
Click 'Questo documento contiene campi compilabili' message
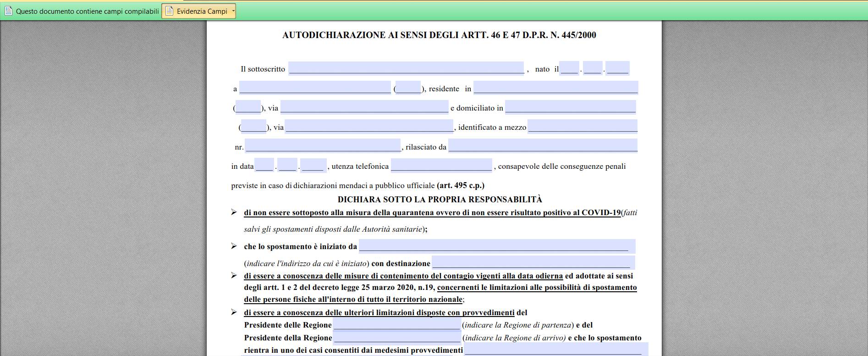[x=88, y=11]
